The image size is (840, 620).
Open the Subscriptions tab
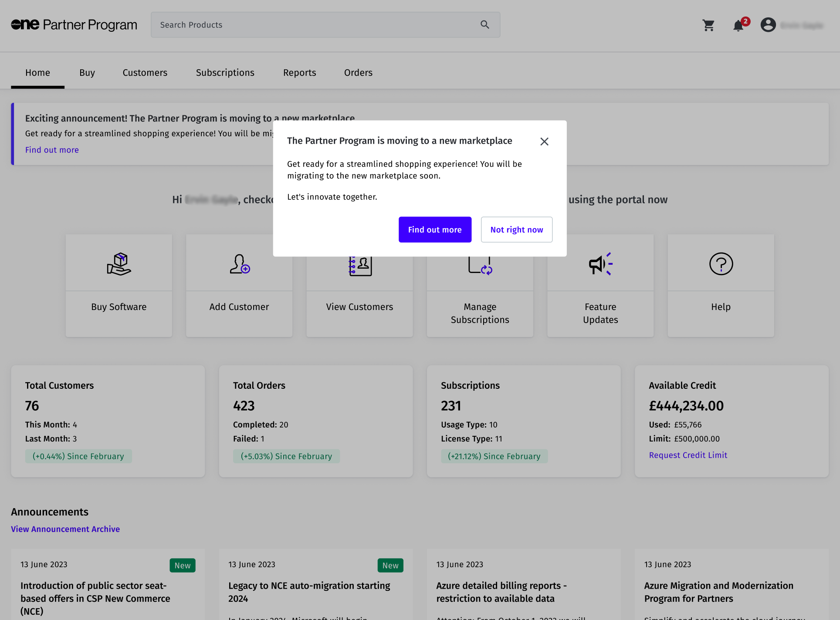coord(225,73)
